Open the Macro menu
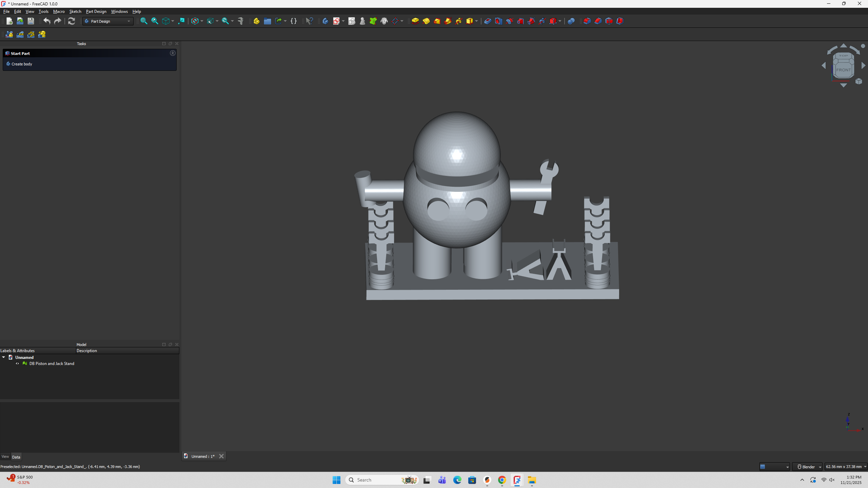The width and height of the screenshot is (868, 488). (59, 12)
